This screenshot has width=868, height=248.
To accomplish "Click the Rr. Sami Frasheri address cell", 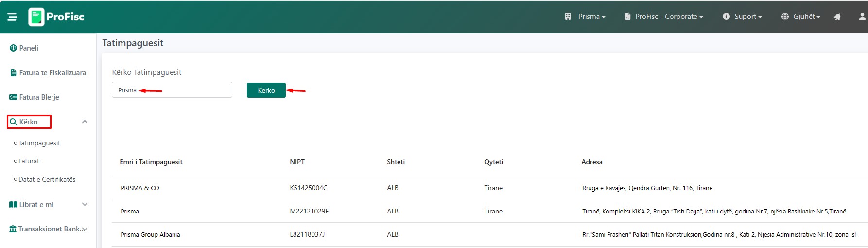I will (719, 235).
